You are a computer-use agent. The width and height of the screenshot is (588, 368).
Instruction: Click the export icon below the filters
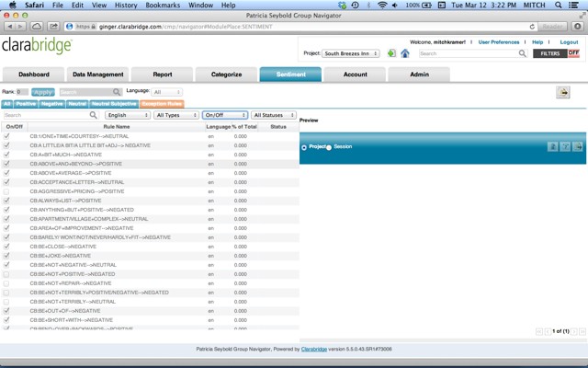point(563,92)
